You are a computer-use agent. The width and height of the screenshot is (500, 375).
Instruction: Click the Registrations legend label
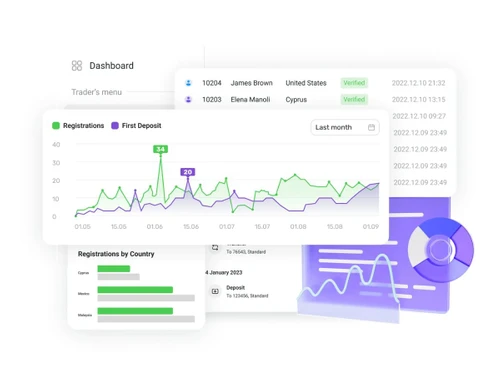[83, 126]
